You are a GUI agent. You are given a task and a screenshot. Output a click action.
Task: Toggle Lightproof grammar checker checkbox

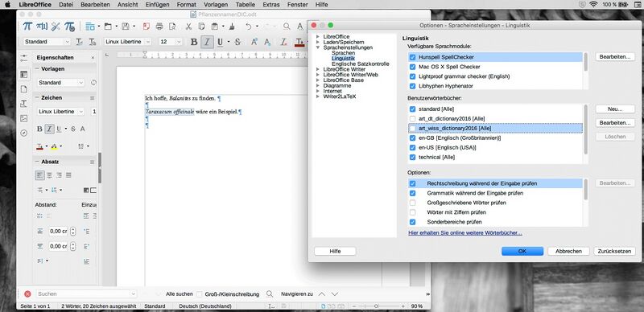(413, 76)
